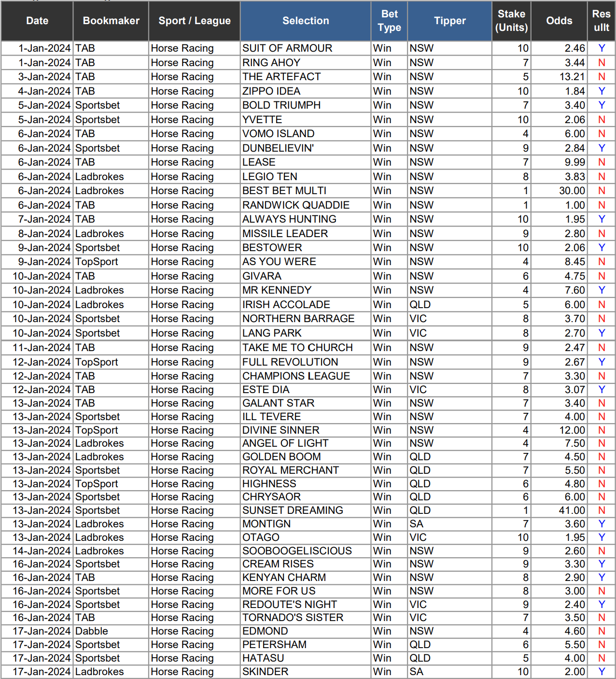Select the TORNADO'S SISTER cell
Image resolution: width=616 pixels, height=679 pixels.
(x=306, y=618)
